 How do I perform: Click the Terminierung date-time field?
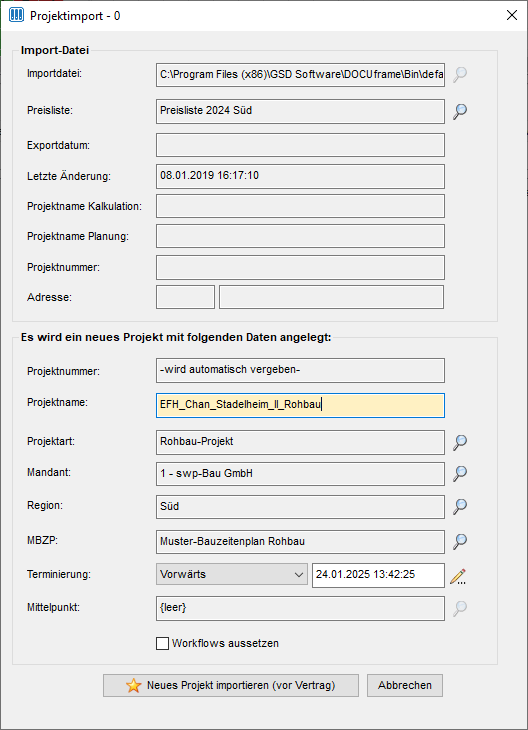(x=378, y=575)
